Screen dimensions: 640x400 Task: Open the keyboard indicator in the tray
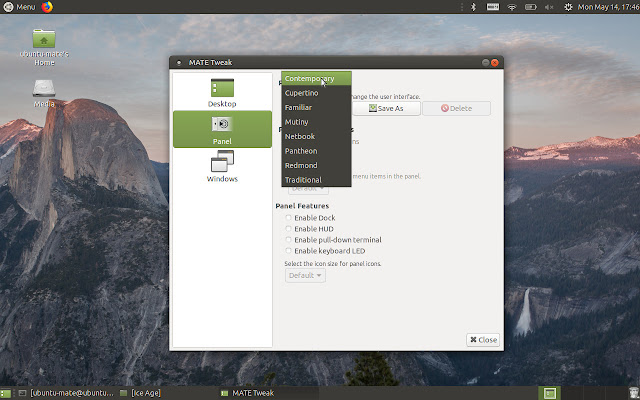coord(493,7)
